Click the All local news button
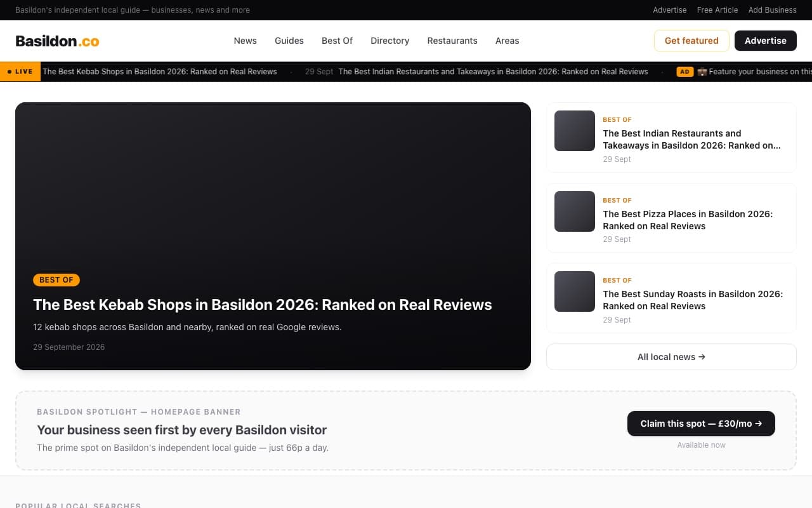The width and height of the screenshot is (812, 508). click(671, 357)
